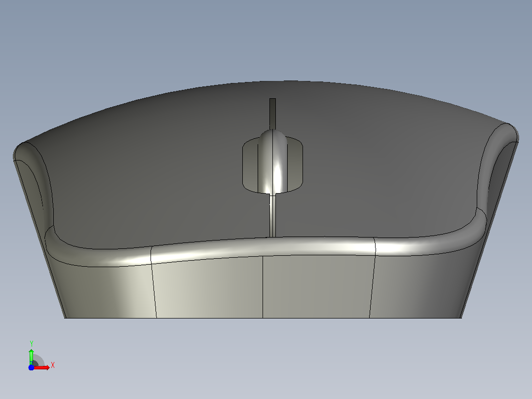Select the curled left side edge of the model
Viewport: 532px width, 399px height.
34,183
